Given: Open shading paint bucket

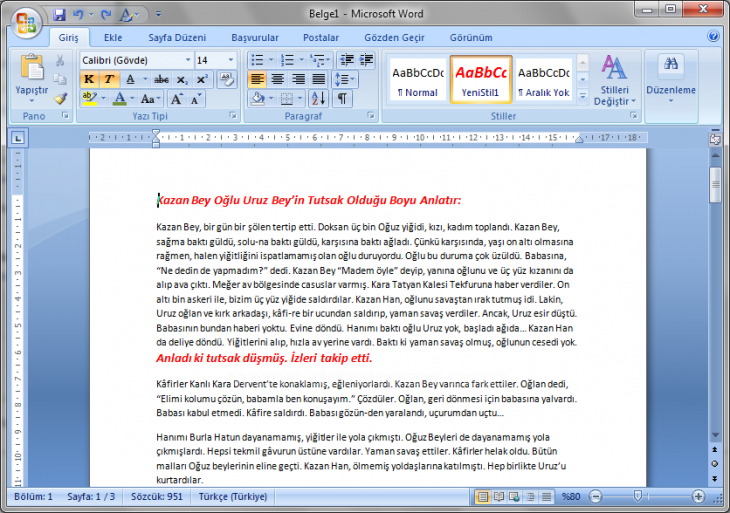Looking at the screenshot, I should click(257, 99).
